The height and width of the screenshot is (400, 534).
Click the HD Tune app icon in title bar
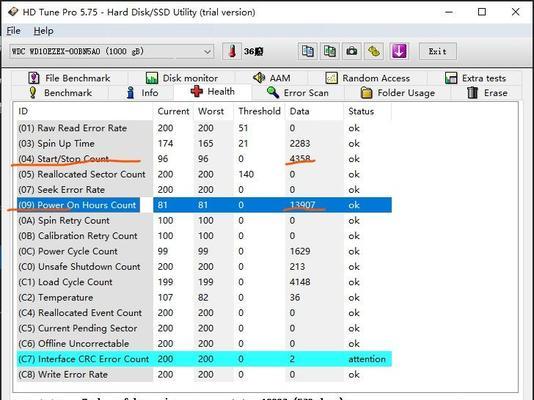click(13, 12)
